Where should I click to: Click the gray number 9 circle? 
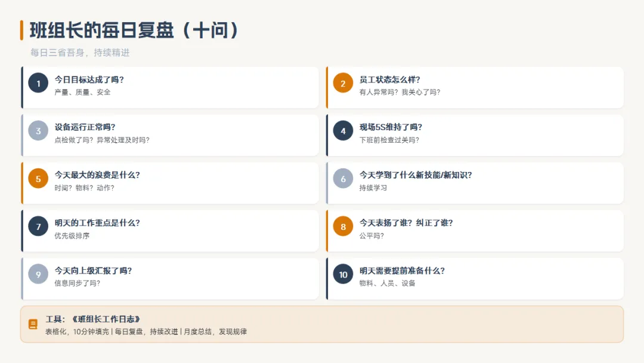[x=38, y=275]
